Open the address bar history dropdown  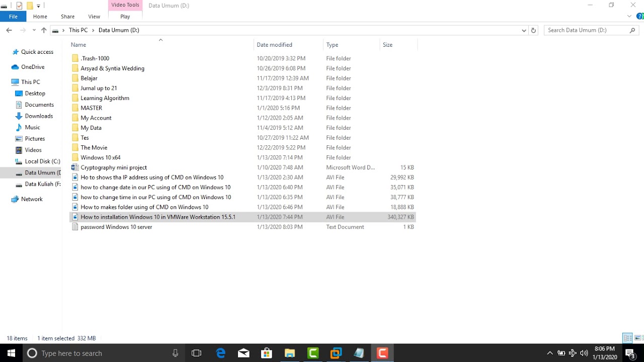tap(524, 30)
